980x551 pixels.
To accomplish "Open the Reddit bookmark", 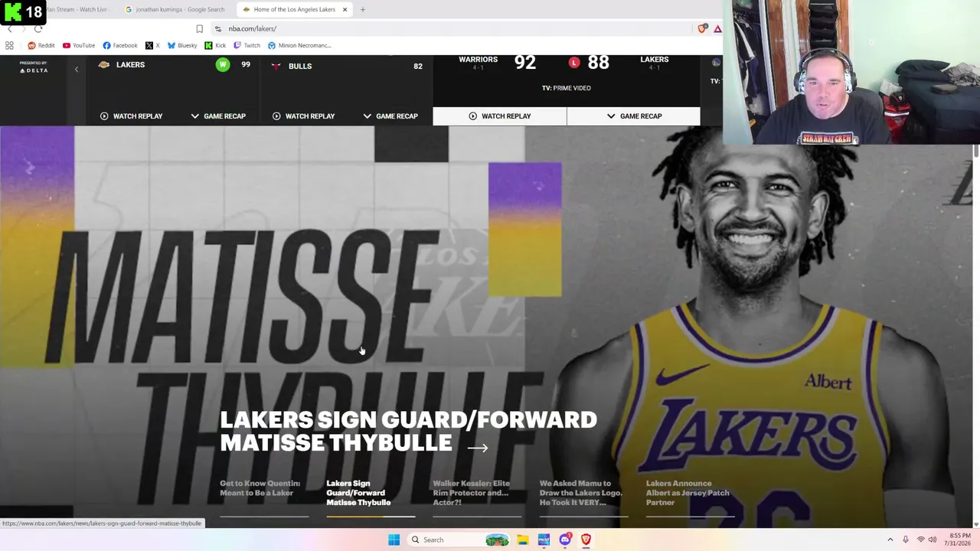I will [x=41, y=45].
